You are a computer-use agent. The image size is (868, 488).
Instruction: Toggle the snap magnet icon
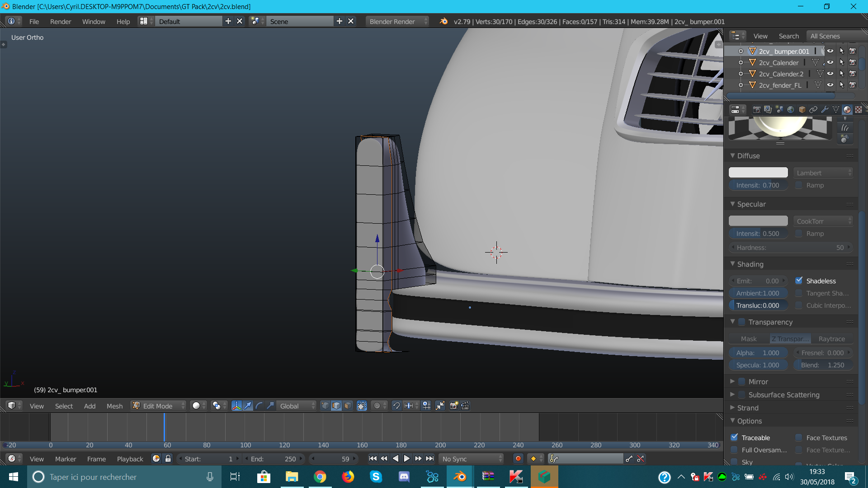pyautogui.click(x=396, y=406)
